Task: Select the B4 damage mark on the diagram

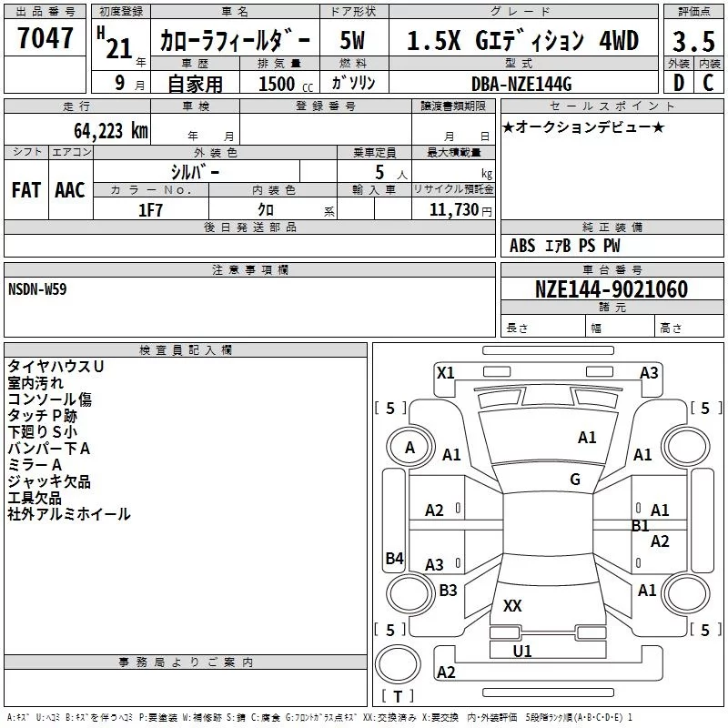Action: click(394, 558)
